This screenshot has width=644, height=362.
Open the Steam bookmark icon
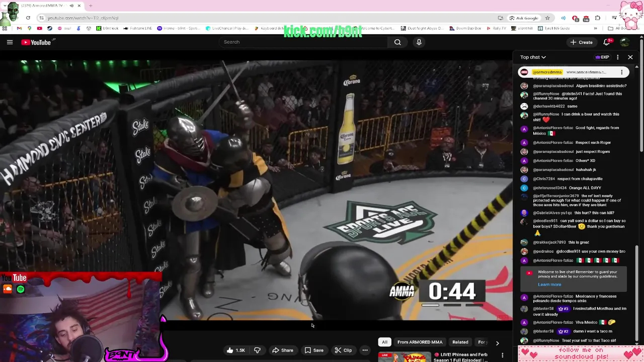point(49,28)
